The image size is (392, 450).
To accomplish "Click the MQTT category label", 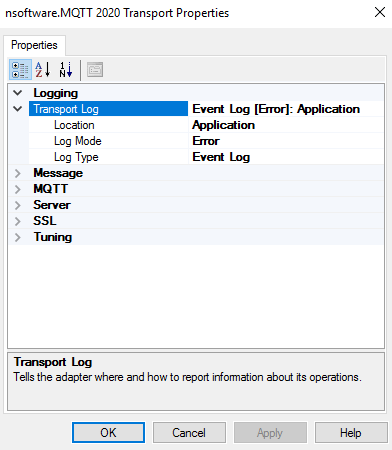I will point(51,189).
